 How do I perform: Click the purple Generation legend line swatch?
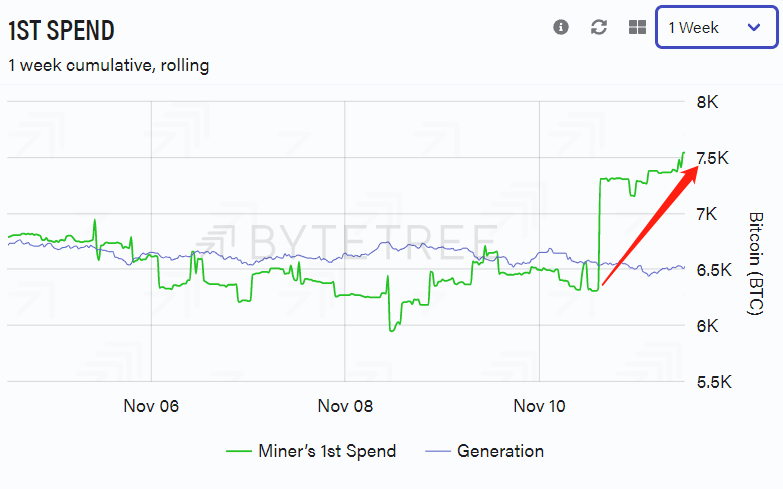(x=438, y=451)
